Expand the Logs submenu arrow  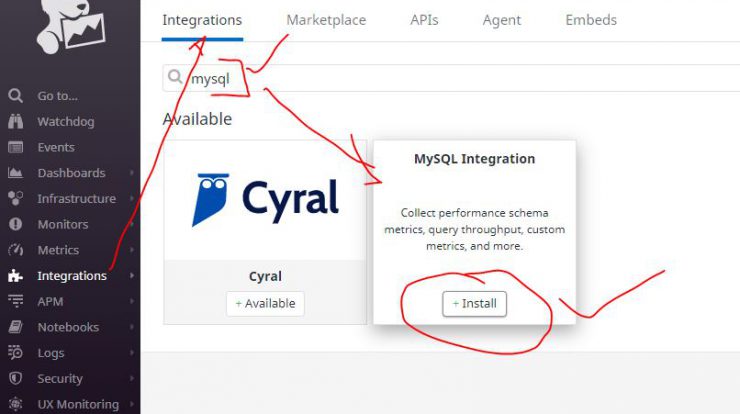point(132,353)
